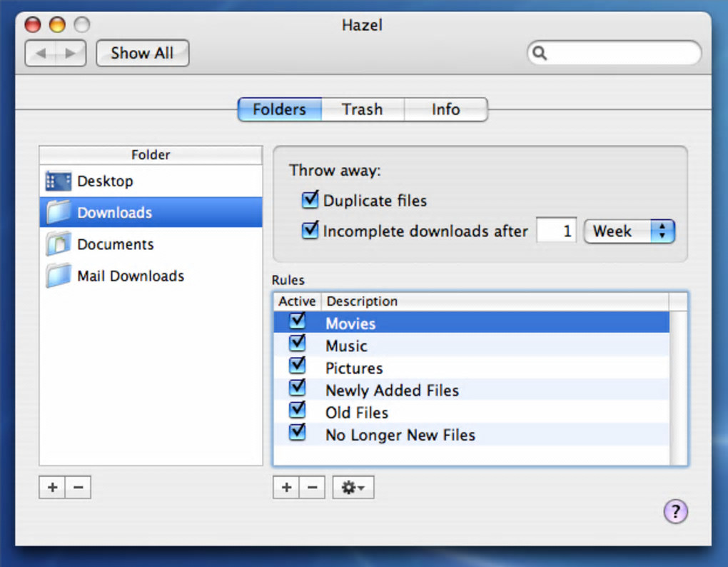Select the Downloads folder row

click(151, 213)
